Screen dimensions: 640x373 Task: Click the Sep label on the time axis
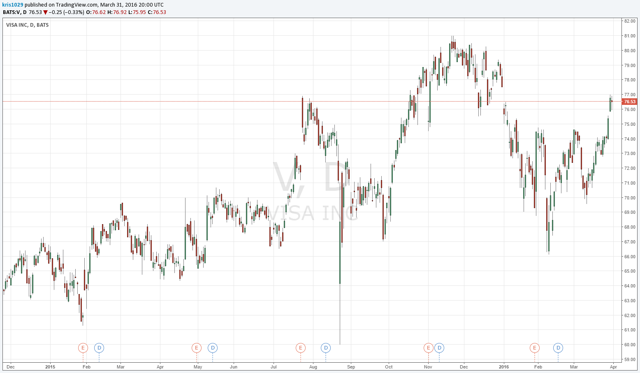pos(351,367)
